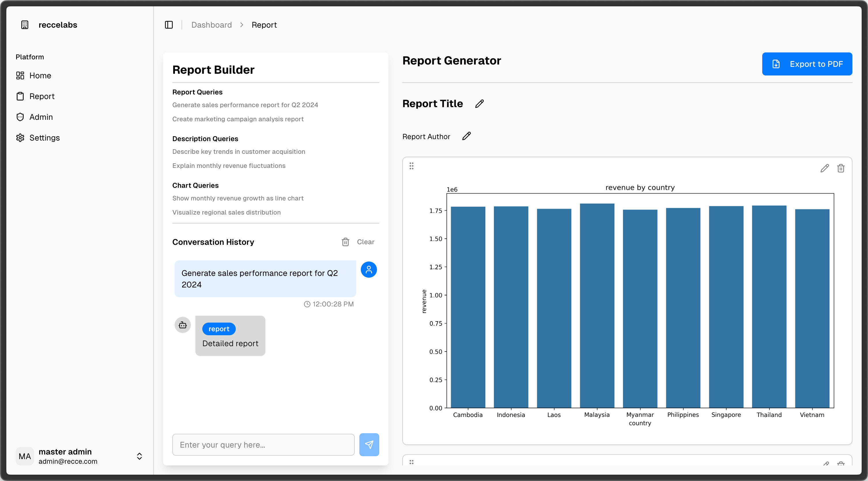Click the bot avatar icon in conversation
The width and height of the screenshot is (868, 481).
pyautogui.click(x=183, y=325)
